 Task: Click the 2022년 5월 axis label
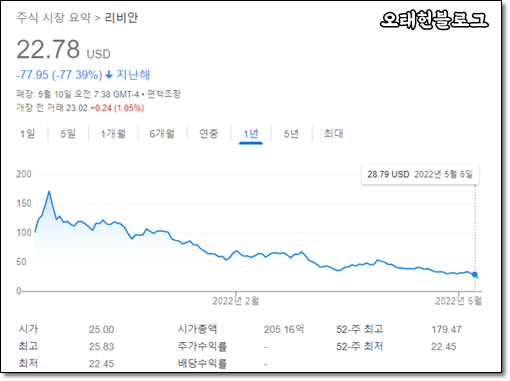point(458,301)
